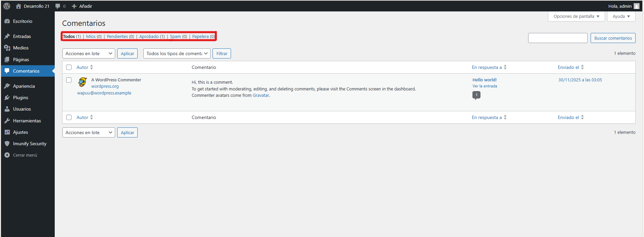Click the Wapuu commenter avatar

tap(82, 82)
